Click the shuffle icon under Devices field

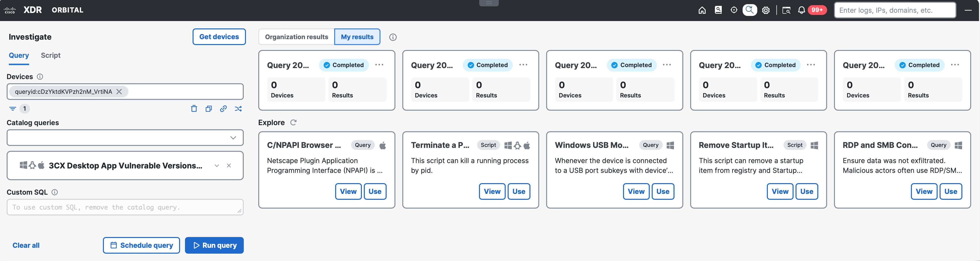point(238,109)
